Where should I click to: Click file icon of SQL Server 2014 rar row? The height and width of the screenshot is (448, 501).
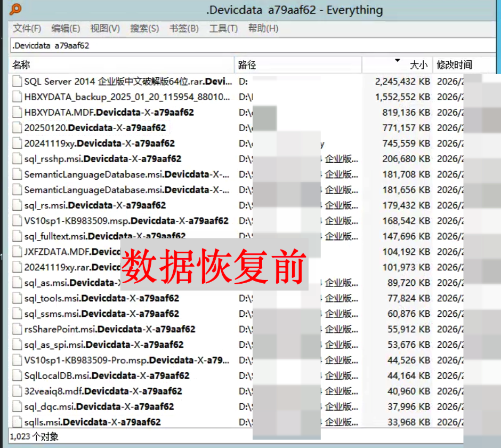coord(17,81)
